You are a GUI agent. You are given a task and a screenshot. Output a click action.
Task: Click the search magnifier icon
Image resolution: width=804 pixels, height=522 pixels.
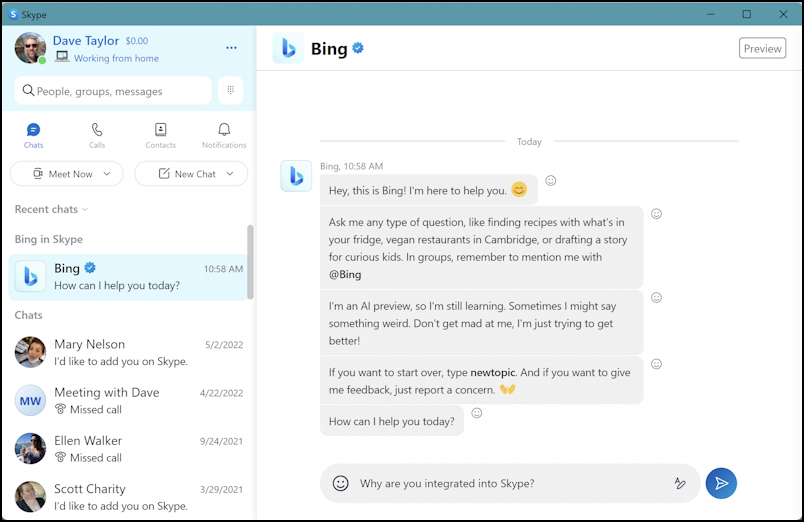pos(28,91)
